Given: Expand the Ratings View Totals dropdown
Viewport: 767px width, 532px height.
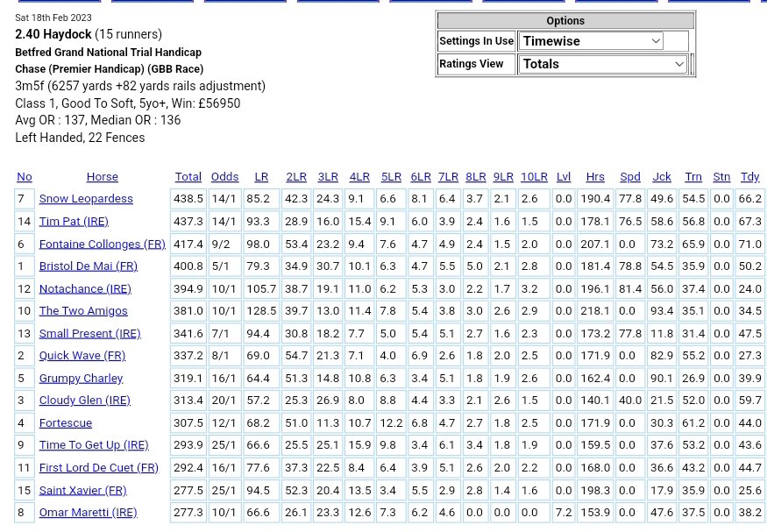Looking at the screenshot, I should tap(602, 64).
